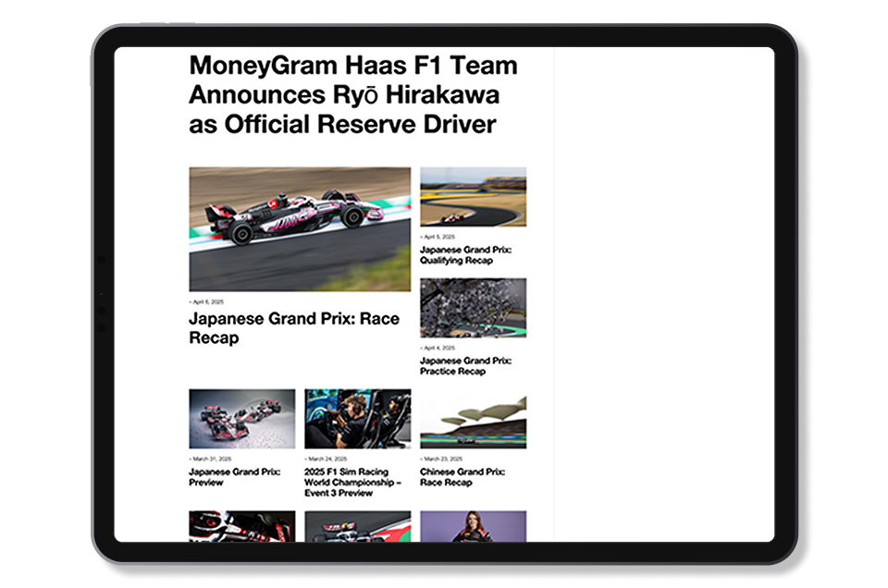Viewport: 888px width, 588px height.
Task: Select the March 31, 2025 date text
Action: point(210,459)
